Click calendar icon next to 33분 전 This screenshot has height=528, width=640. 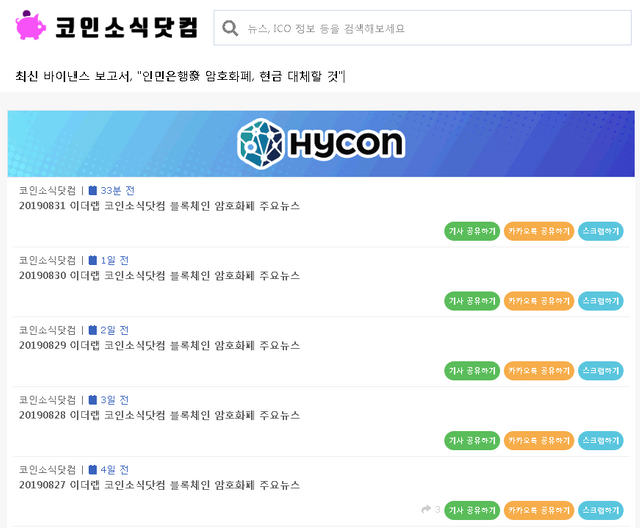tap(93, 190)
